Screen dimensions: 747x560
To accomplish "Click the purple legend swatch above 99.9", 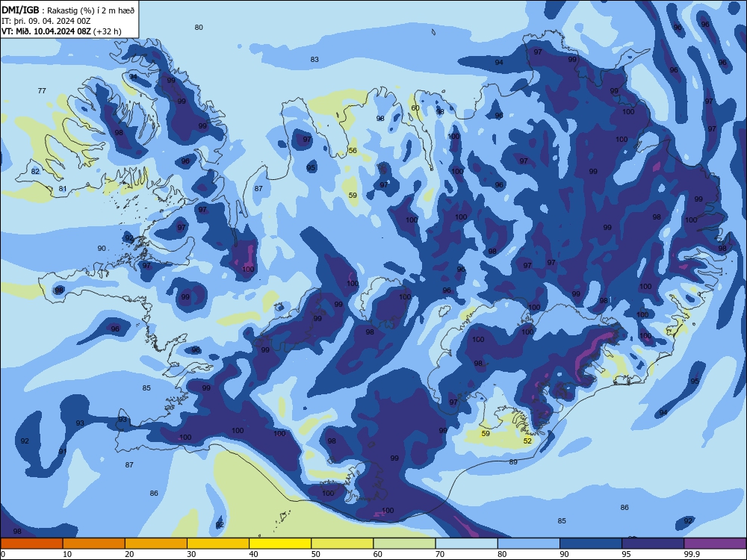I will pos(715,544).
